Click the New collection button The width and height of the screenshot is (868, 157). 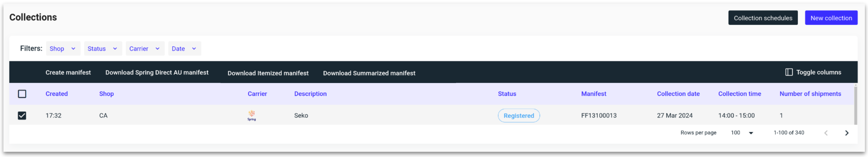point(831,18)
